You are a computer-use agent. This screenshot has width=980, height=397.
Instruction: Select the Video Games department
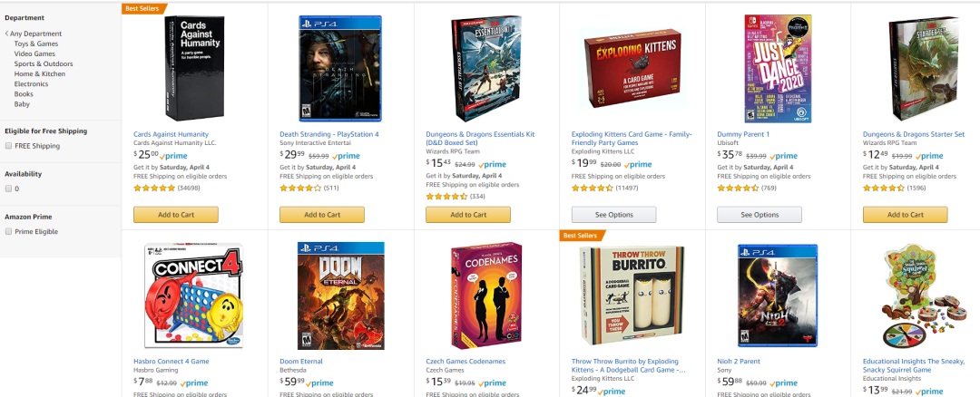tap(35, 53)
